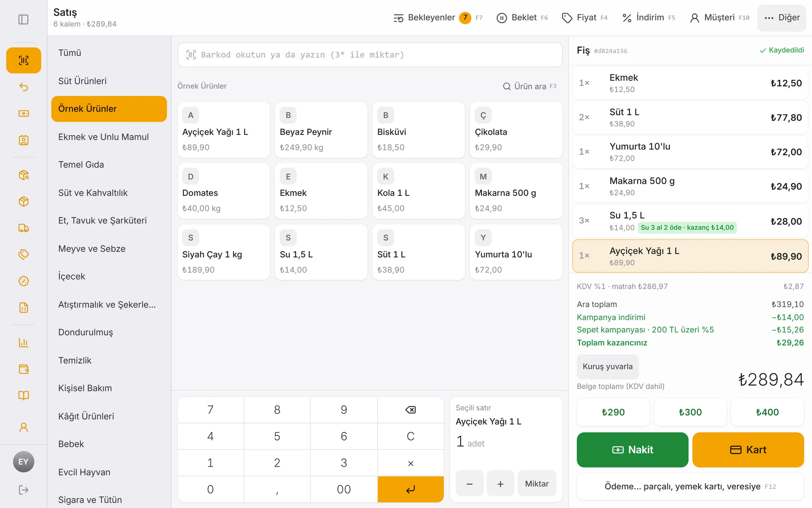This screenshot has width=812, height=508.
Task: Select the Meyve ve Sebze category
Action: (x=109, y=249)
